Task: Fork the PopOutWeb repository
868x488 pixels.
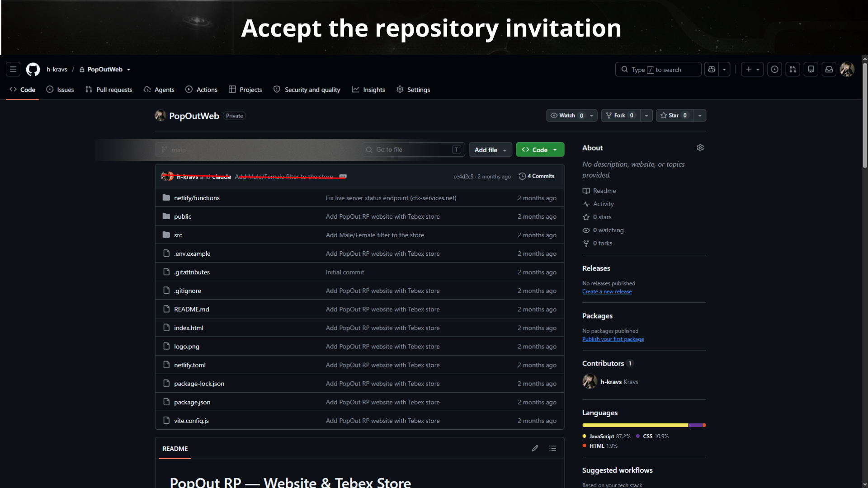Action: point(620,116)
